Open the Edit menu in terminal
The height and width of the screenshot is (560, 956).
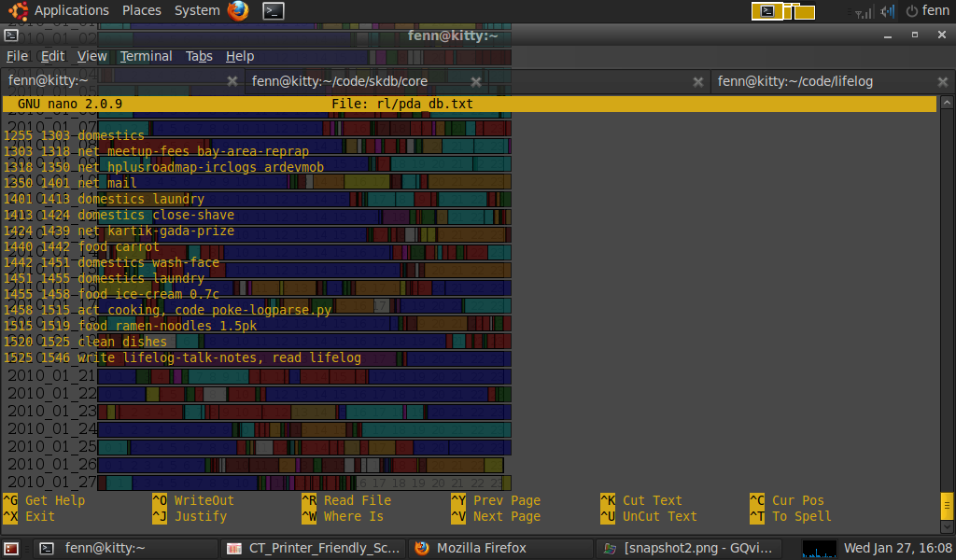(52, 56)
